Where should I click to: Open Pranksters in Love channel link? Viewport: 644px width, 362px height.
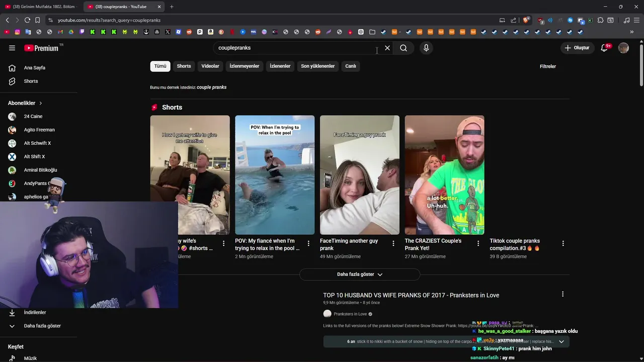350,314
